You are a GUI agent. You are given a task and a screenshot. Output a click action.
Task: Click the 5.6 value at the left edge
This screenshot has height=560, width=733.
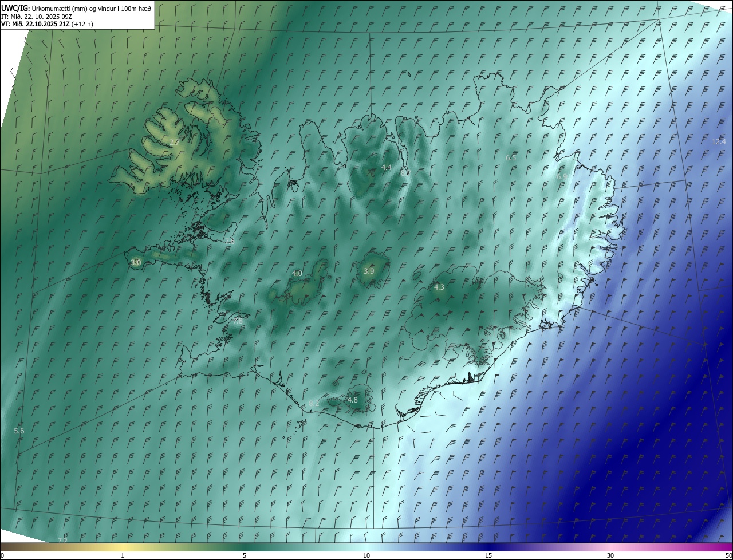pos(19,431)
